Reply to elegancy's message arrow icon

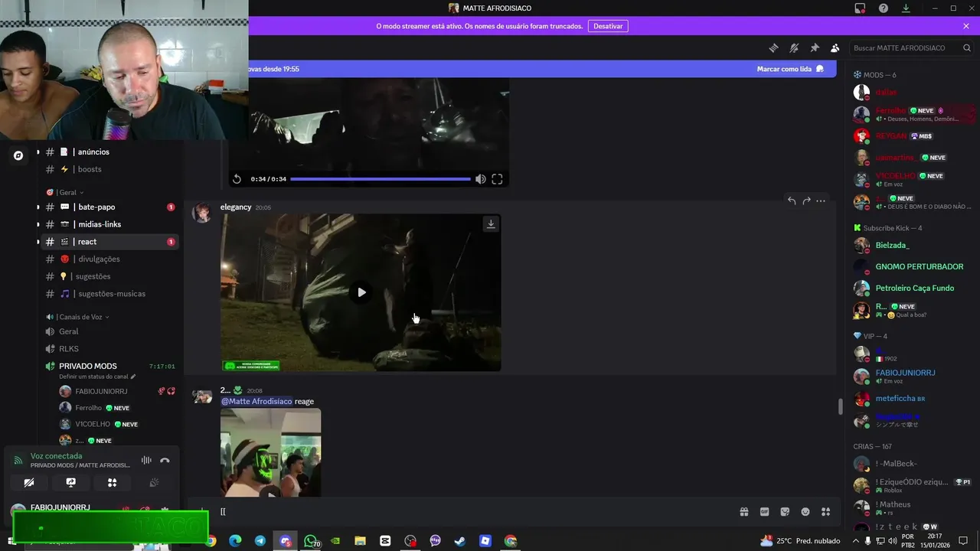pyautogui.click(x=792, y=201)
